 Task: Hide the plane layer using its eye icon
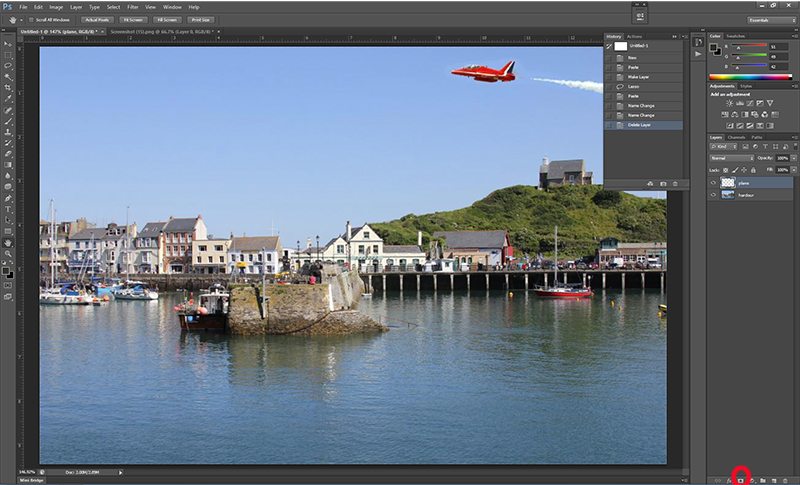coord(714,183)
